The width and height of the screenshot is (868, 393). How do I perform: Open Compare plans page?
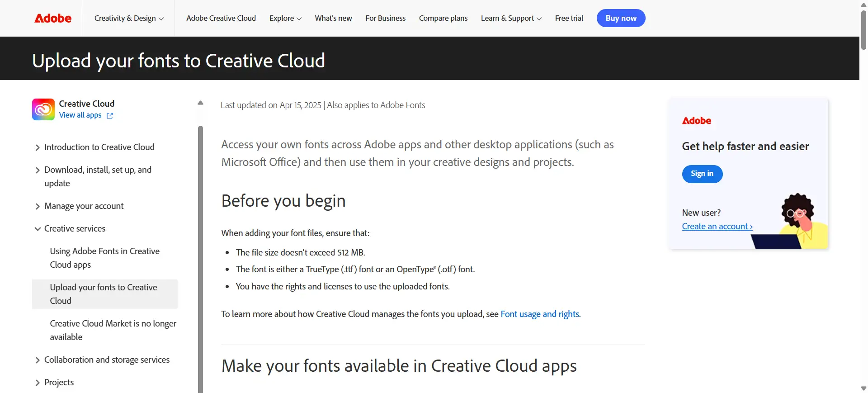443,18
